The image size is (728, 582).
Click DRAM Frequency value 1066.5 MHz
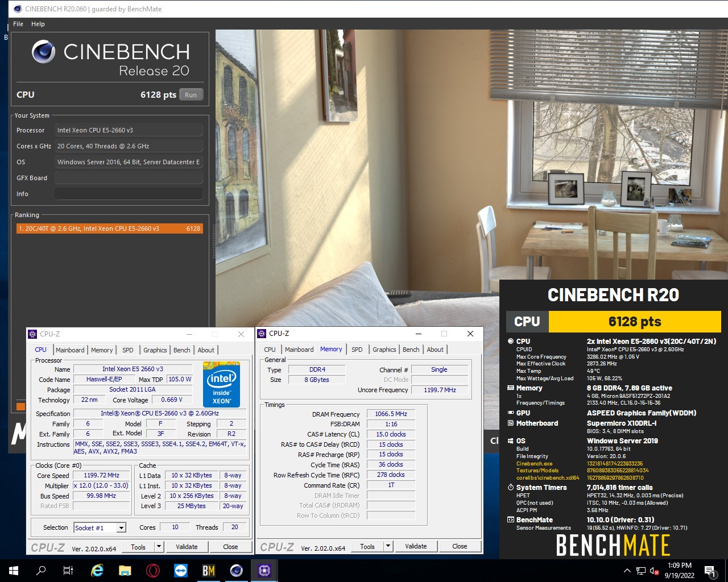point(391,414)
